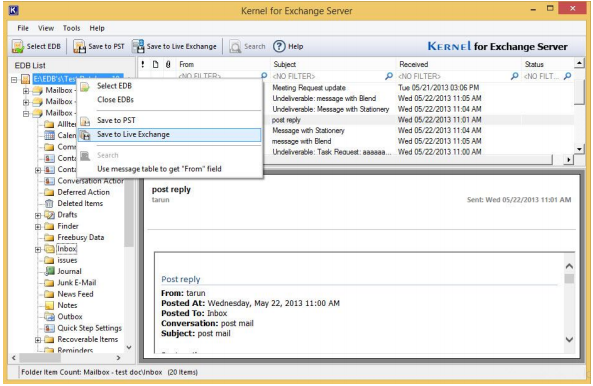The height and width of the screenshot is (386, 593).
Task: Click the message list scroll up arrow
Action: [x=579, y=63]
